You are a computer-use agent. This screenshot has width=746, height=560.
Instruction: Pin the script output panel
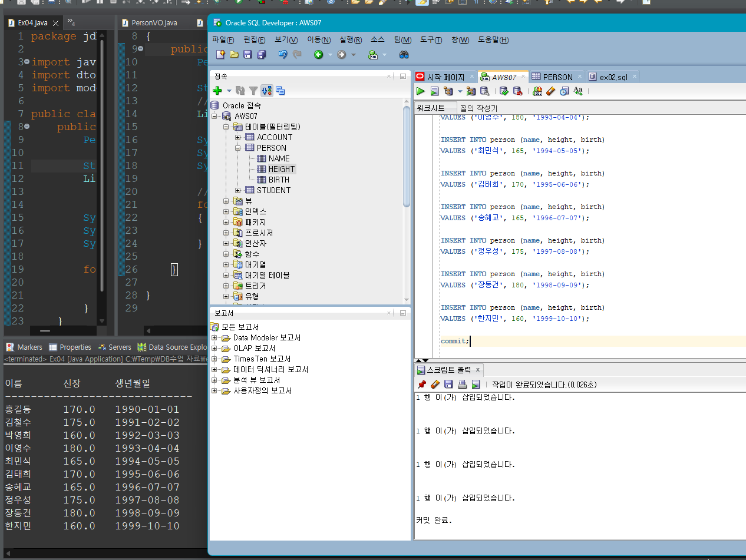[422, 385]
